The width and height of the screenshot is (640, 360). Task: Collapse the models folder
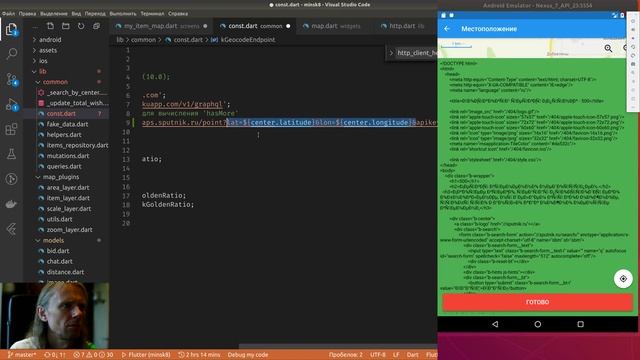click(x=53, y=240)
